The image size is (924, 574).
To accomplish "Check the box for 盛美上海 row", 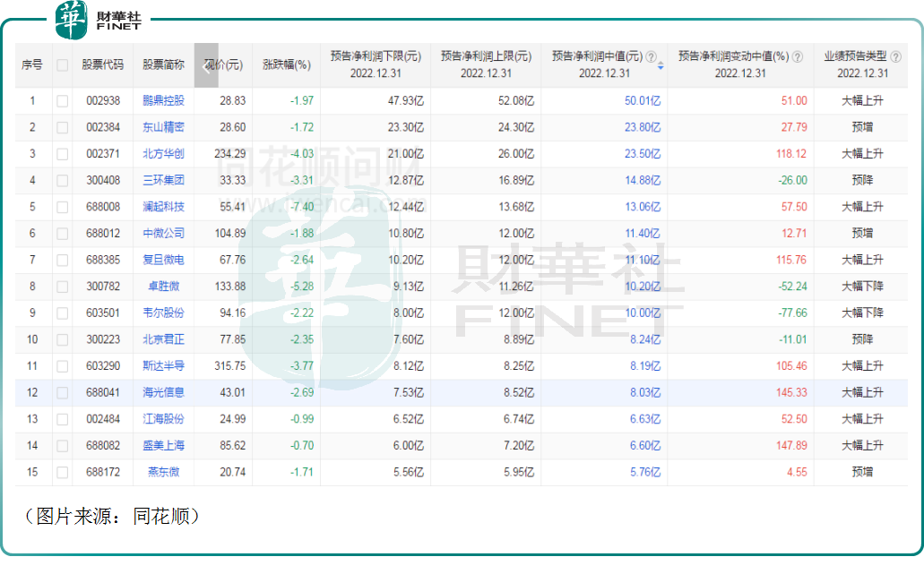I will click(x=63, y=446).
